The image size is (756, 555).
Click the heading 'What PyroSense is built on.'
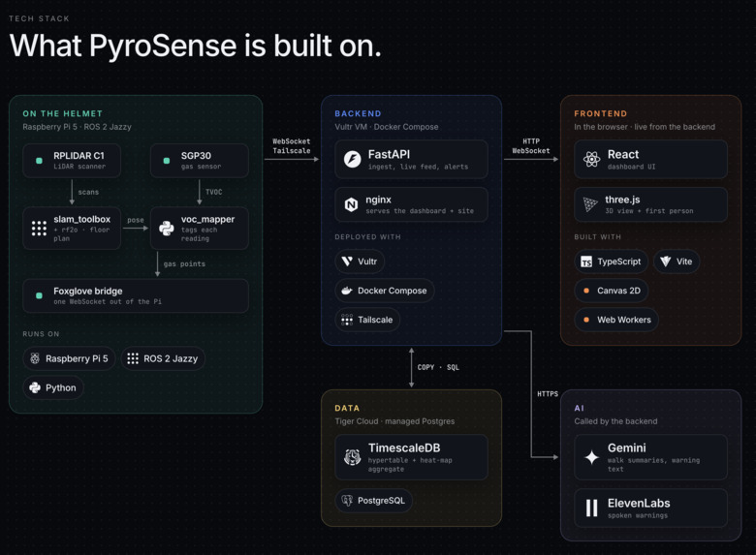(195, 46)
